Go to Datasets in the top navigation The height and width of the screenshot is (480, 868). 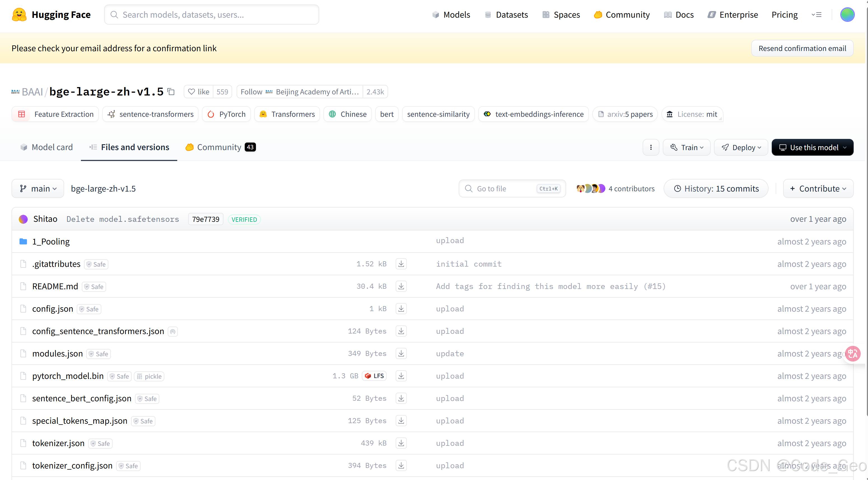click(x=506, y=15)
